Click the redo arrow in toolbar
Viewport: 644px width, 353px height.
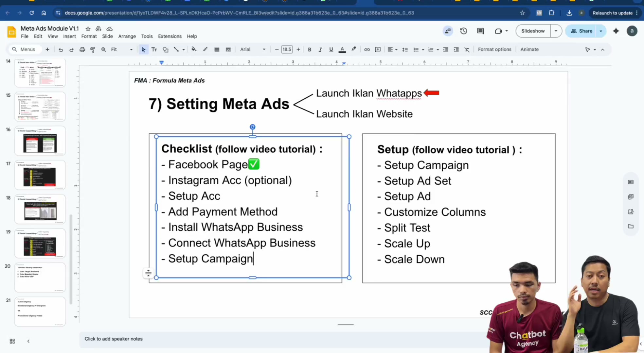pyautogui.click(x=71, y=50)
